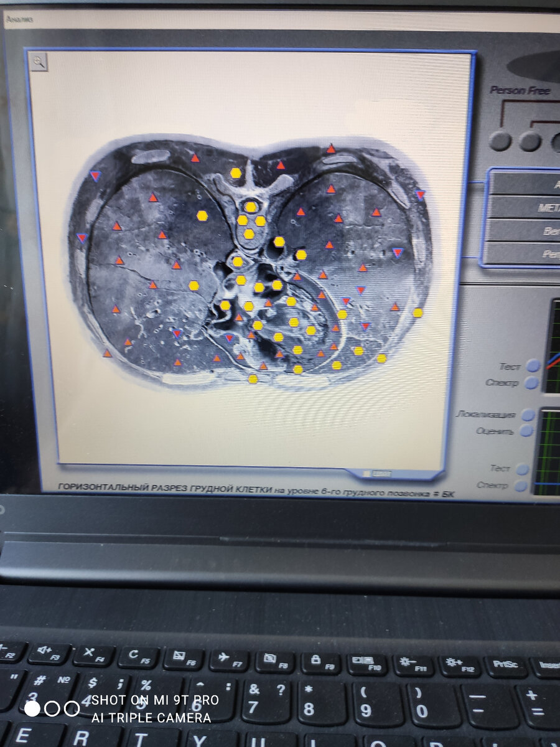Toggle the upper Спектр round button
Image resolution: width=560 pixels, height=747 pixels.
point(531,383)
